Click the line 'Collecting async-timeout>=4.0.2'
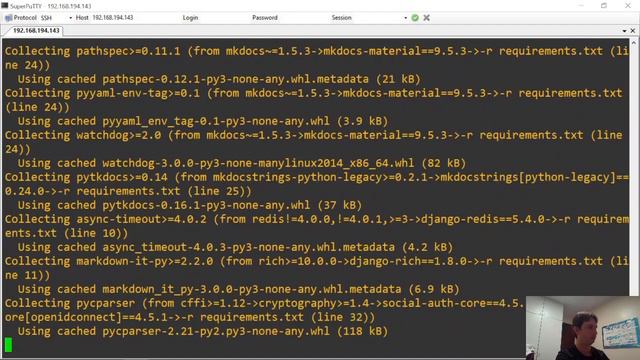Image resolution: width=640 pixels, height=360 pixels. coord(106,219)
